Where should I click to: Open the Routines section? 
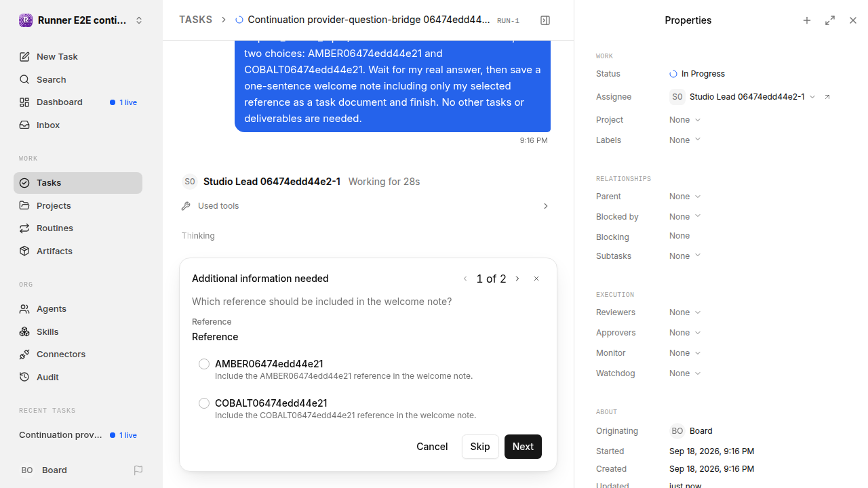(78, 228)
